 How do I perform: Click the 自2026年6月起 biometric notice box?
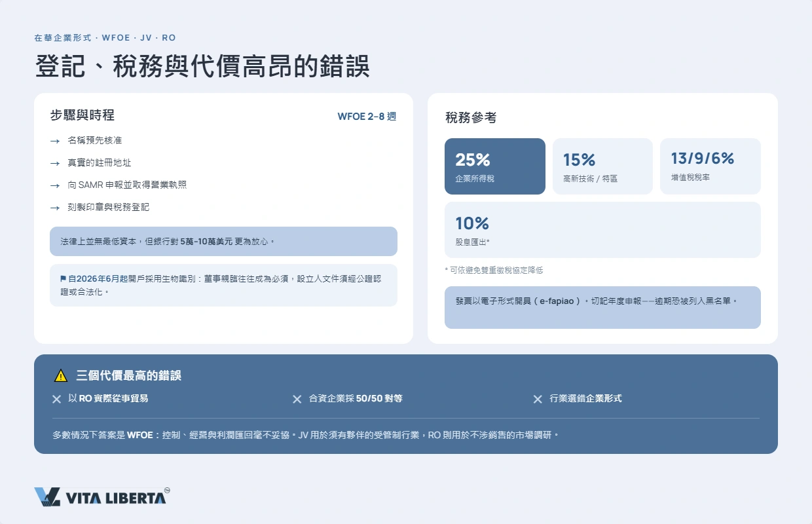[x=223, y=285]
